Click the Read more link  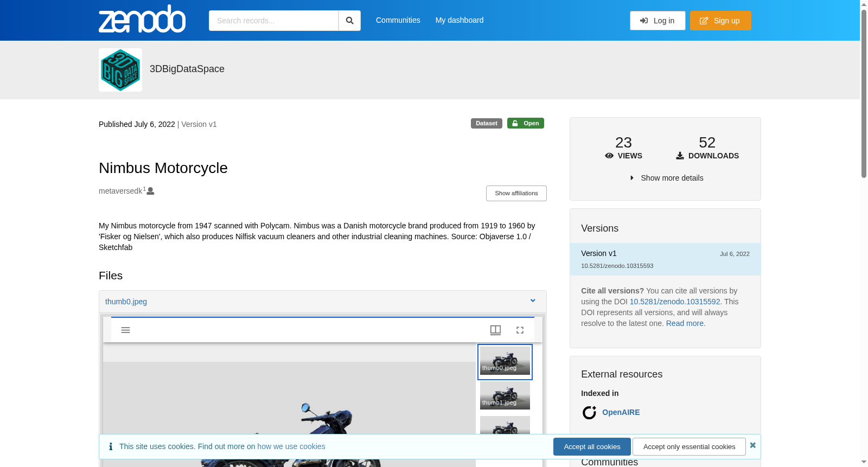(685, 323)
